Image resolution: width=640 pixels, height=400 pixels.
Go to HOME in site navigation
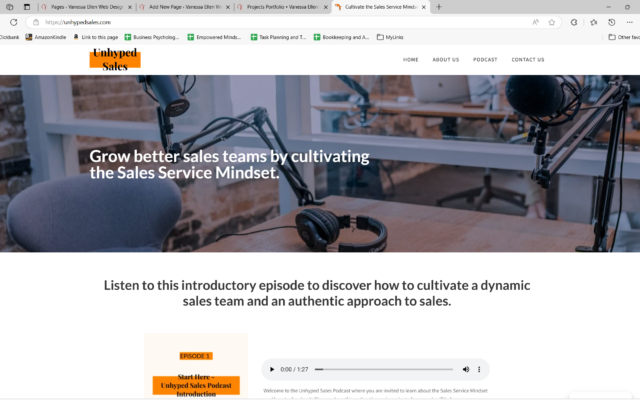click(411, 60)
